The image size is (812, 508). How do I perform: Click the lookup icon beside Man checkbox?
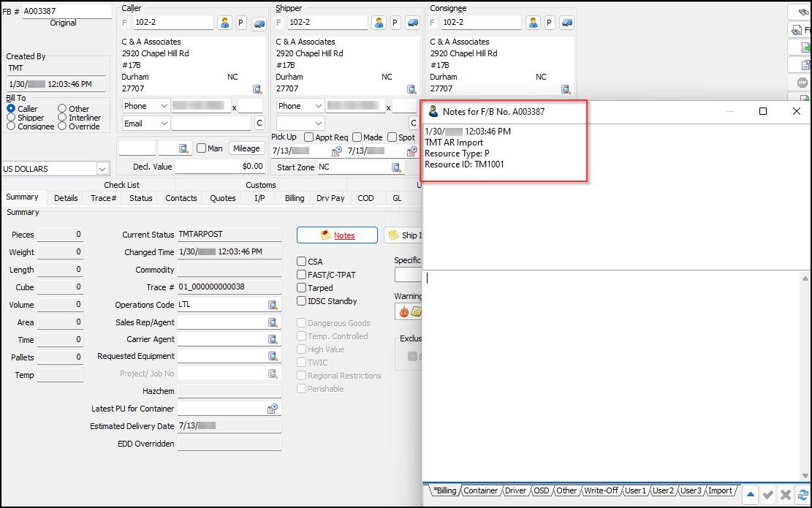tap(184, 148)
